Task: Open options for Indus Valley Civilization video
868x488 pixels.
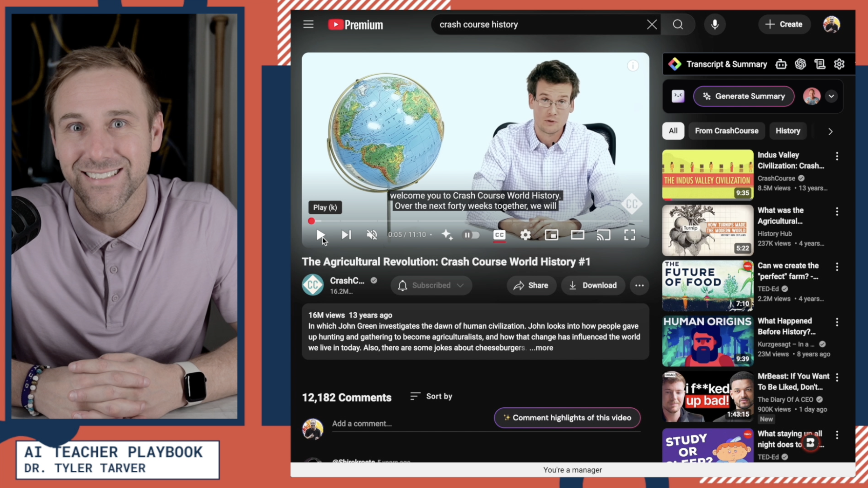Action: (x=837, y=156)
